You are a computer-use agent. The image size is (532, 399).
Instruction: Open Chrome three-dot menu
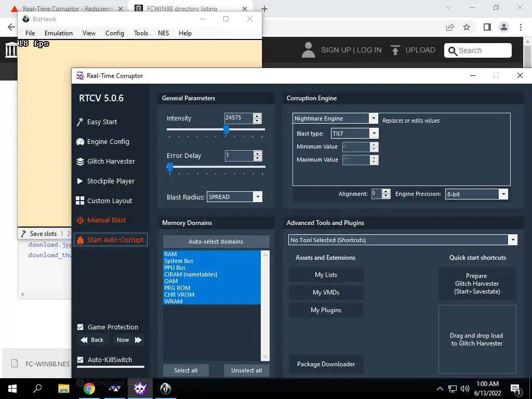(x=521, y=27)
